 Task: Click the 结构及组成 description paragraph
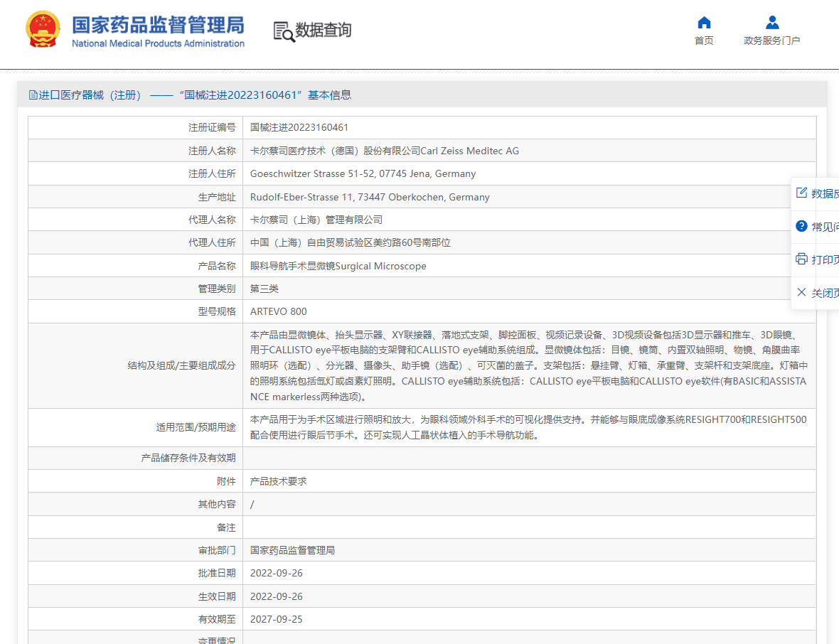529,366
